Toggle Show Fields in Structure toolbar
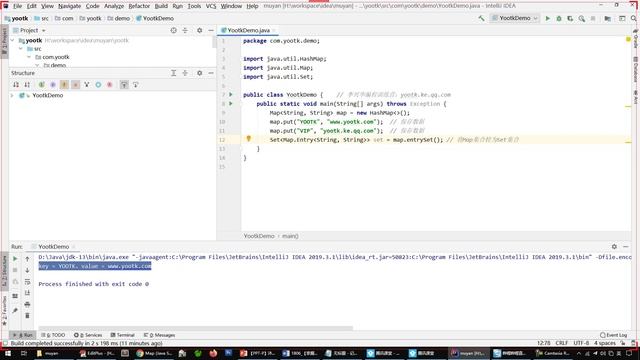 [x=64, y=84]
